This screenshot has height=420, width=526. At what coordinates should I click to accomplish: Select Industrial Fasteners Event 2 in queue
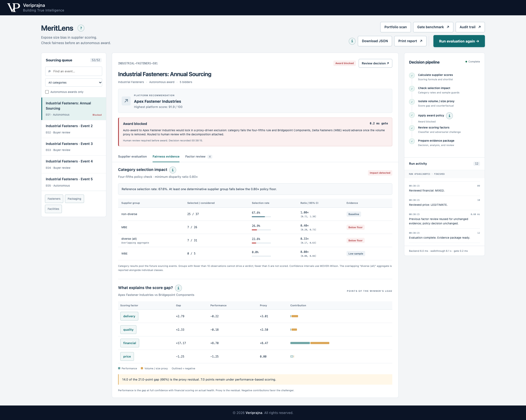point(74,129)
